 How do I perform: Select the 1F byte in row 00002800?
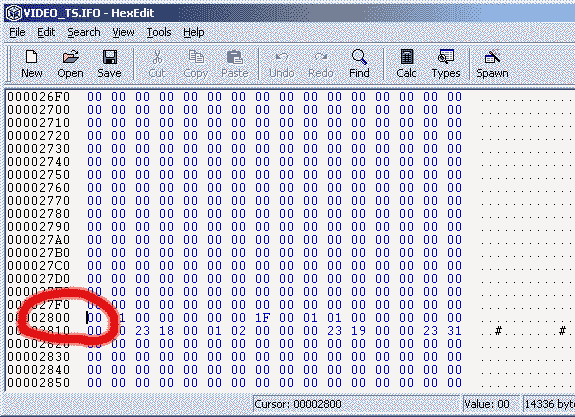pyautogui.click(x=262, y=318)
